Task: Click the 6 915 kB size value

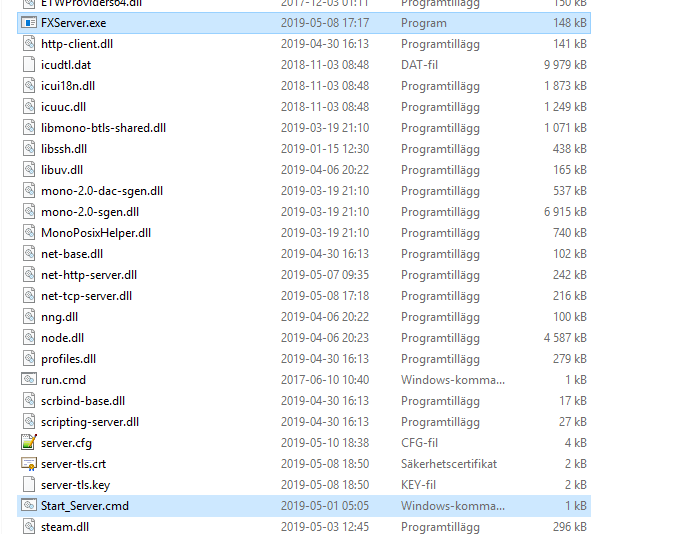Action: click(565, 212)
